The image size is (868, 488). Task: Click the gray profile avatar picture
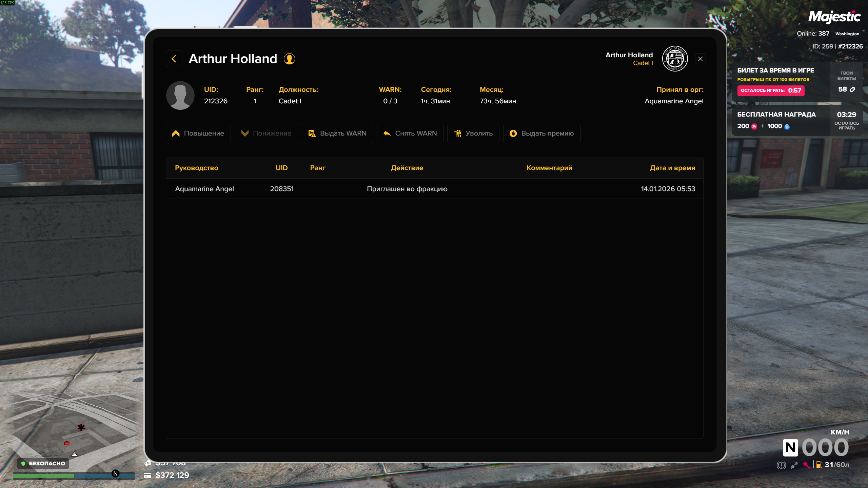pyautogui.click(x=180, y=95)
